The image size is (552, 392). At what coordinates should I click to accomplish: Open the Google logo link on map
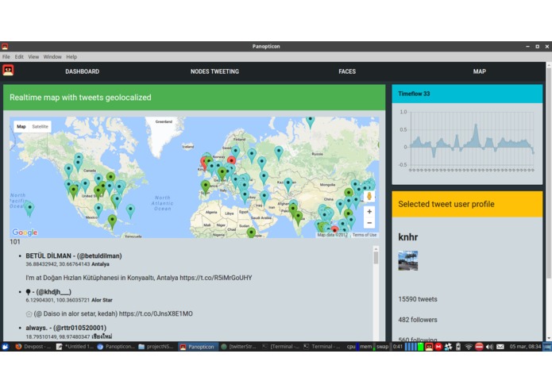point(25,232)
